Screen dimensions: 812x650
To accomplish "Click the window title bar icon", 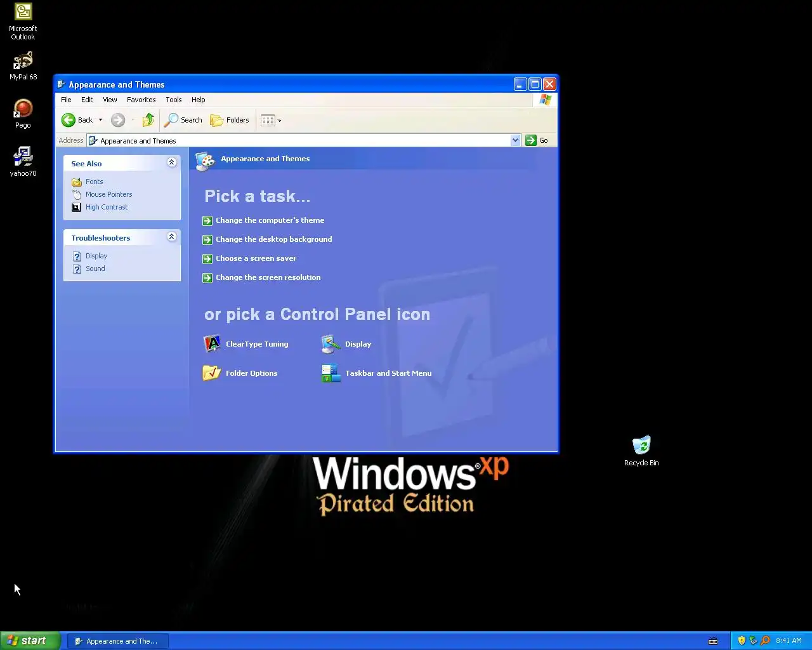I will point(62,84).
